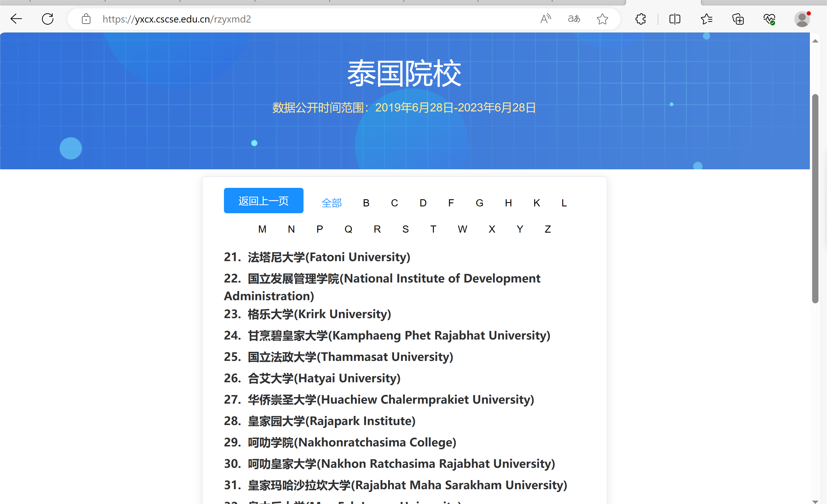The height and width of the screenshot is (504, 827).
Task: Click the 泰国院校 page heading
Action: tap(405, 74)
